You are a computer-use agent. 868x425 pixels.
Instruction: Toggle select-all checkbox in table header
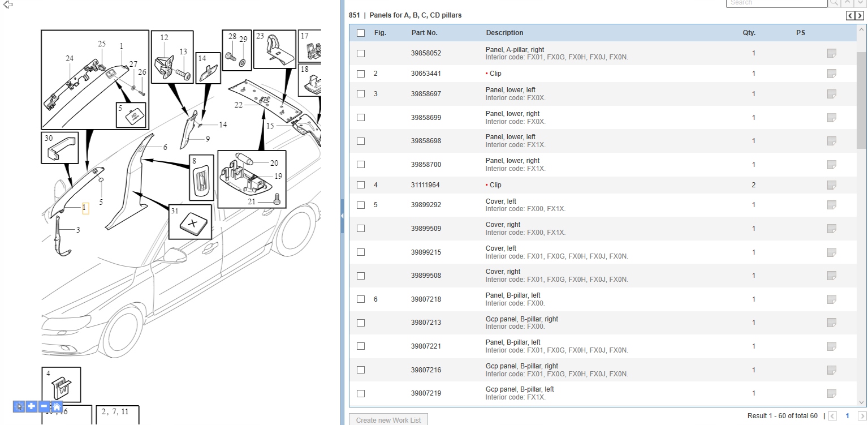pos(361,33)
